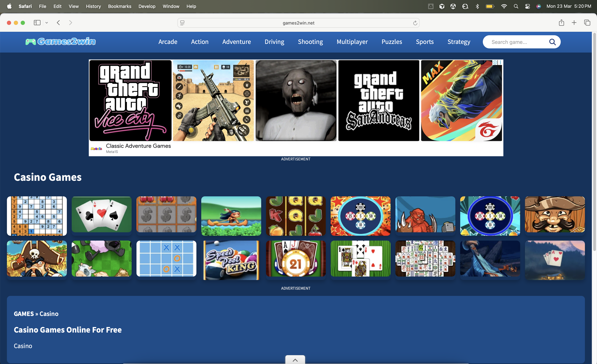The height and width of the screenshot is (364, 597).
Task: Select the Shooting category tab
Action: click(310, 42)
